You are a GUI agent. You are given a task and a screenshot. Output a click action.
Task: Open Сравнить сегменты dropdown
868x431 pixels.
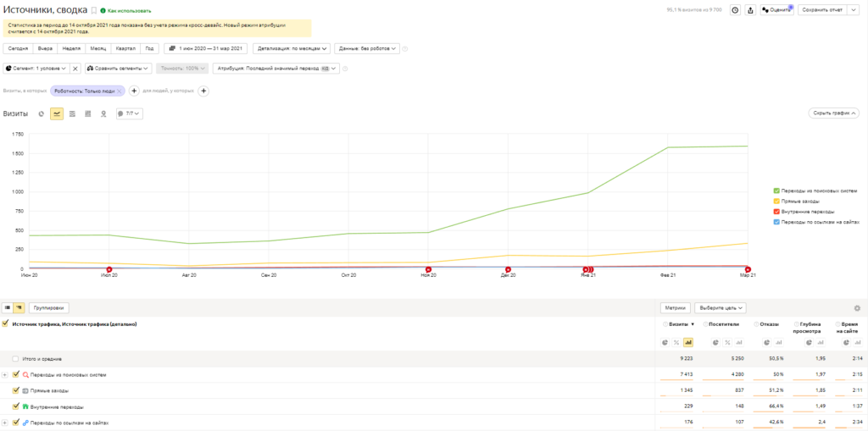pyautogui.click(x=119, y=69)
